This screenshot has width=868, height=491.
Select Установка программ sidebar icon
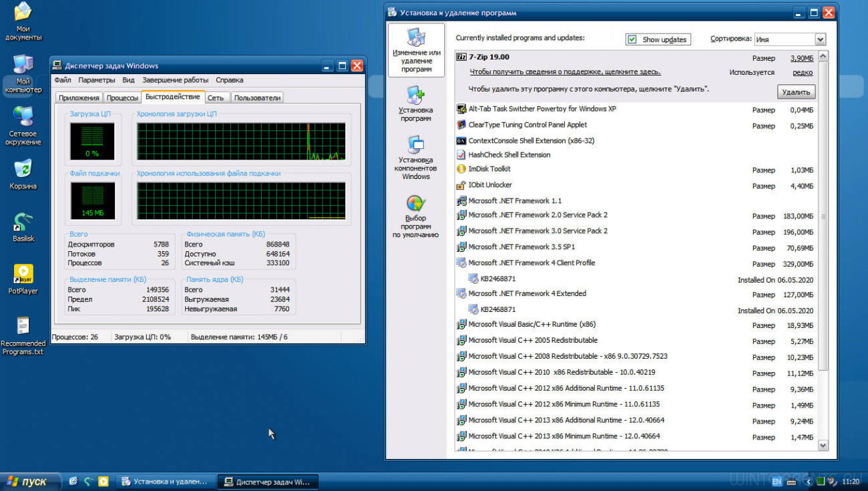[x=416, y=103]
